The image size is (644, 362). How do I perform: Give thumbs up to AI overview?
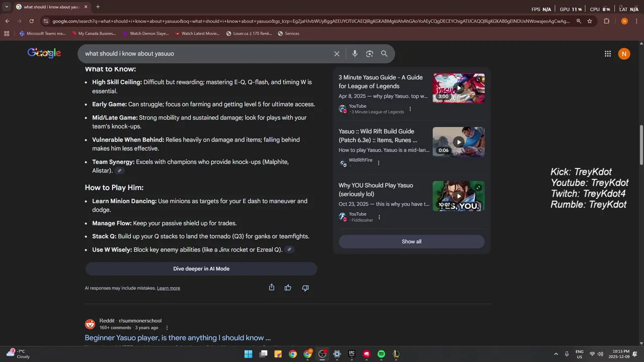click(x=288, y=288)
